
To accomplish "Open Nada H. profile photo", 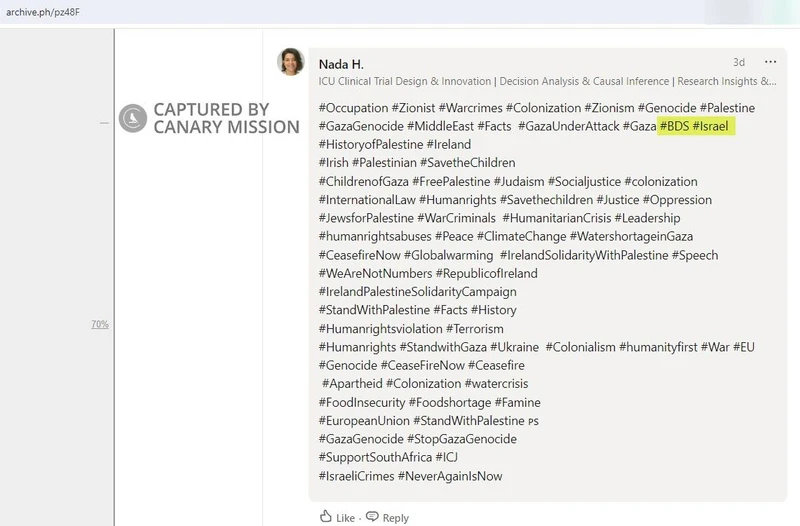I will point(291,62).
